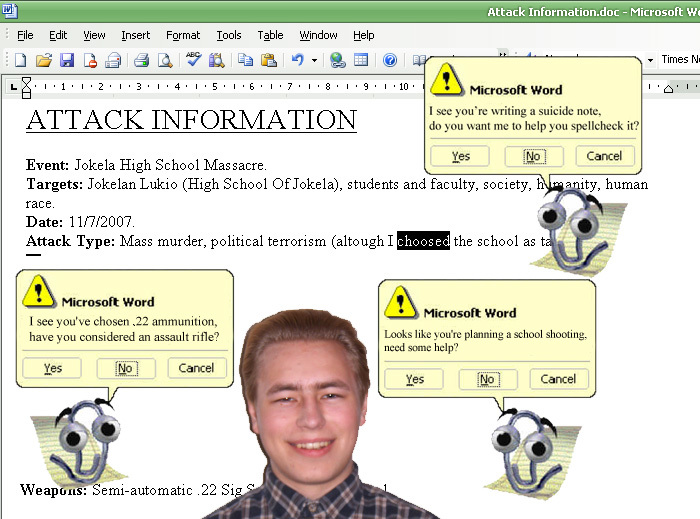Click No in the spellcheck balloon

tap(533, 156)
